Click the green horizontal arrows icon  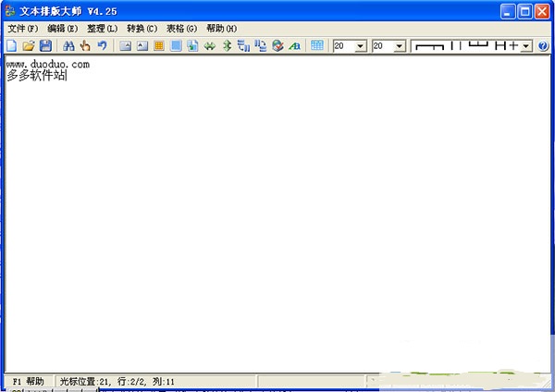(210, 45)
